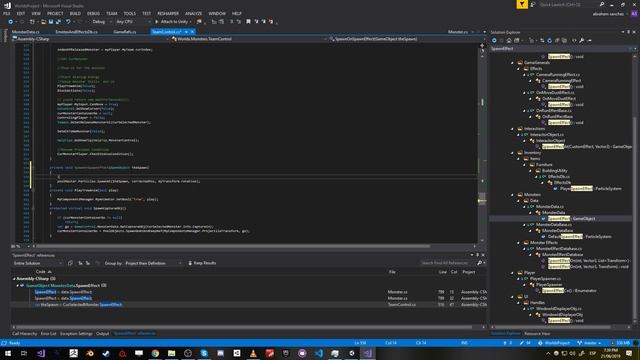Screen dimensions: 640x360
Task: Click the editor horizontal scrollbar
Action: pyautogui.click(x=233, y=246)
